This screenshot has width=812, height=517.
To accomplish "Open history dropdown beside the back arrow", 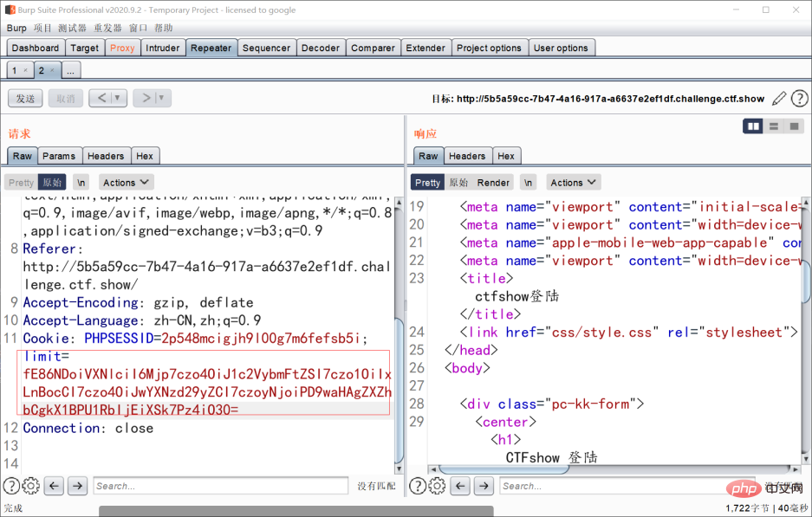I will pos(118,99).
